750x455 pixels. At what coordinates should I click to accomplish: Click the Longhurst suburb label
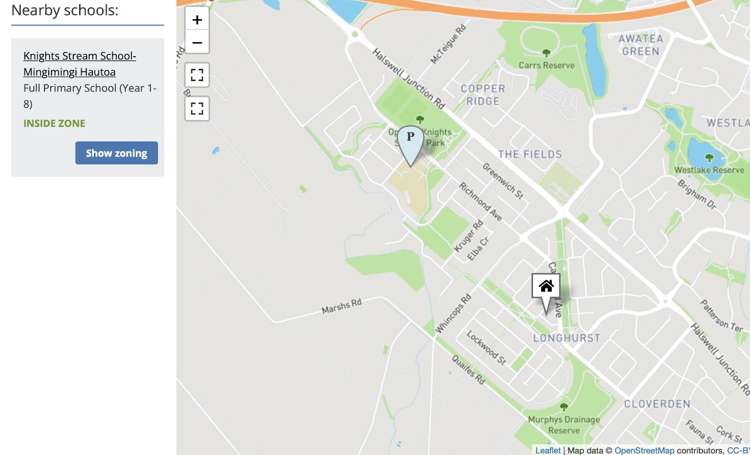566,338
